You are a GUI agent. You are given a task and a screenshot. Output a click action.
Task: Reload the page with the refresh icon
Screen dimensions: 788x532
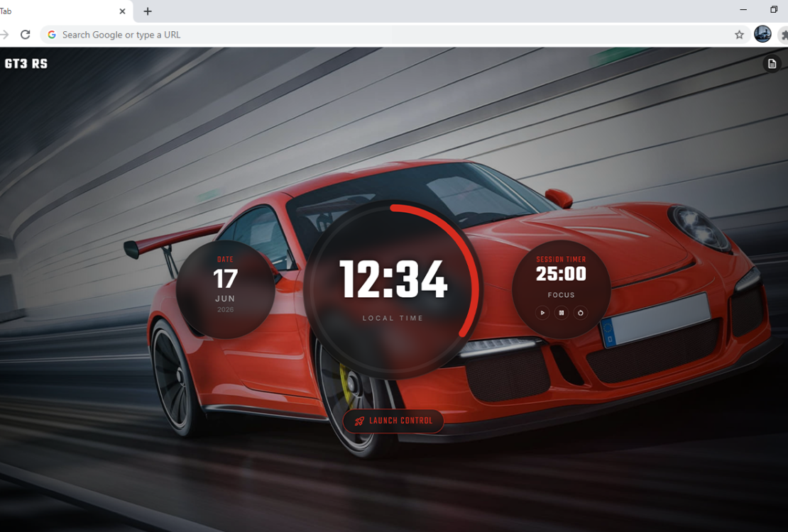[x=25, y=35]
